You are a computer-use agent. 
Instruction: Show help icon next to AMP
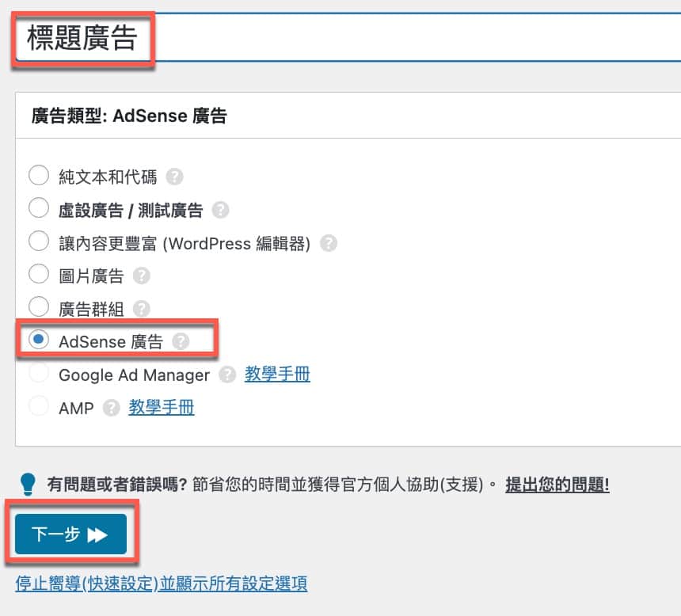111,408
